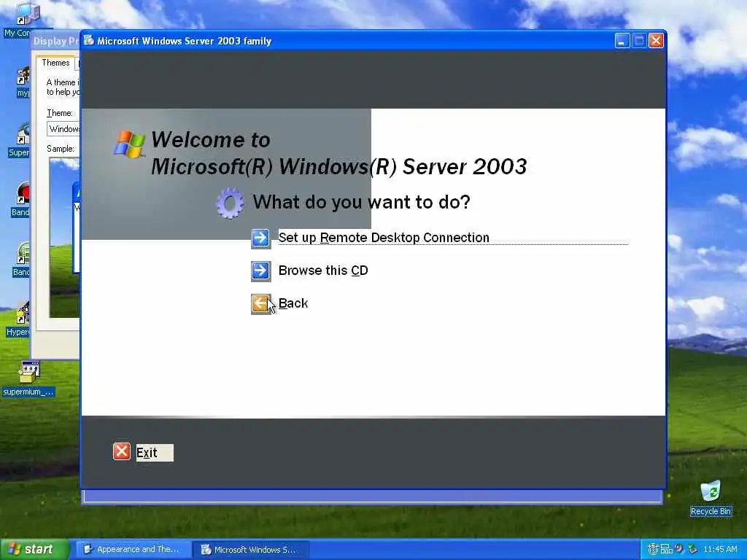Click the blue arrow beside Set up Remote Desktop Connection
The height and width of the screenshot is (560, 747).
260,238
